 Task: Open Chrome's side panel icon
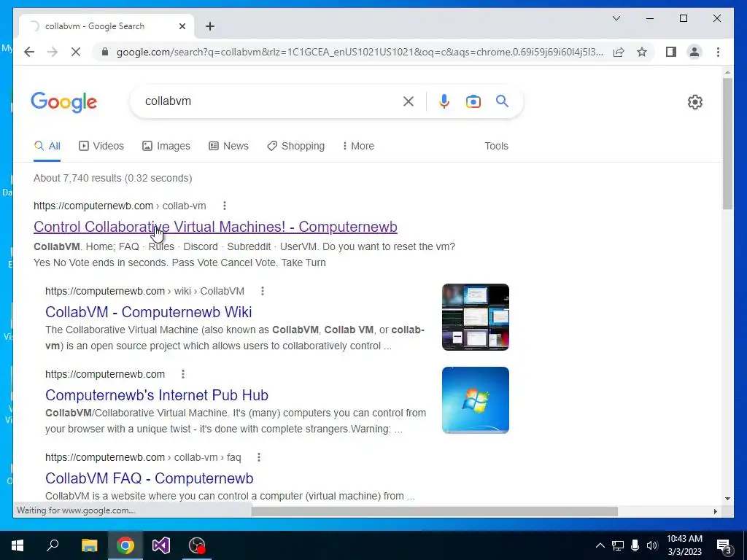[x=671, y=52]
